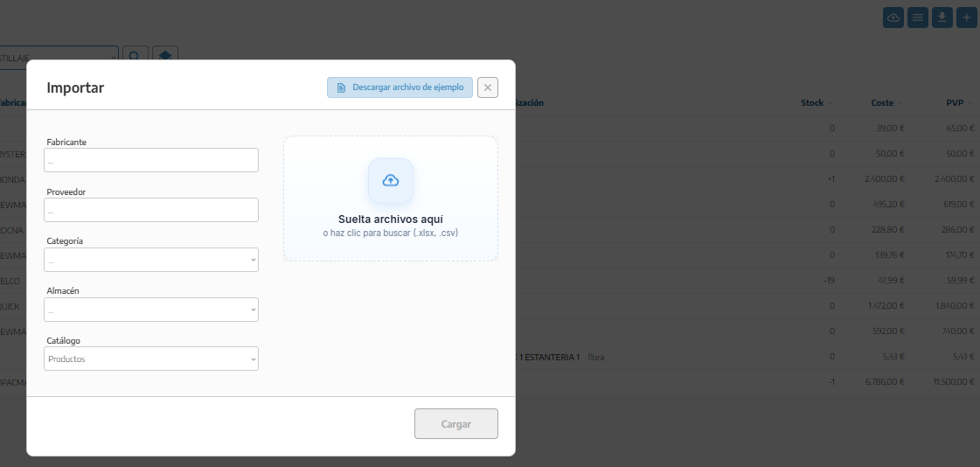Expand the Categoría dropdown
This screenshot has width=980, height=467.
151,260
